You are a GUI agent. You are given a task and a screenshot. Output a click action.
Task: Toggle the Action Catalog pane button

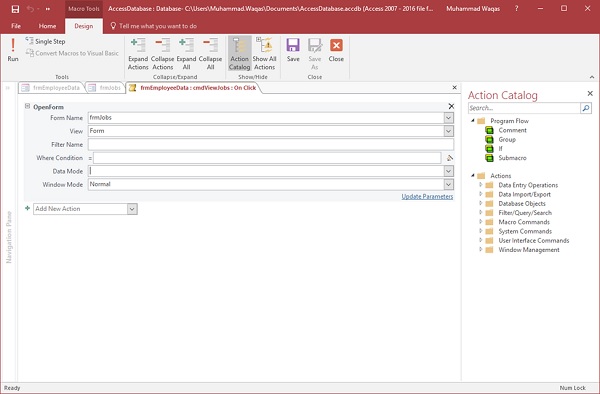[240, 54]
